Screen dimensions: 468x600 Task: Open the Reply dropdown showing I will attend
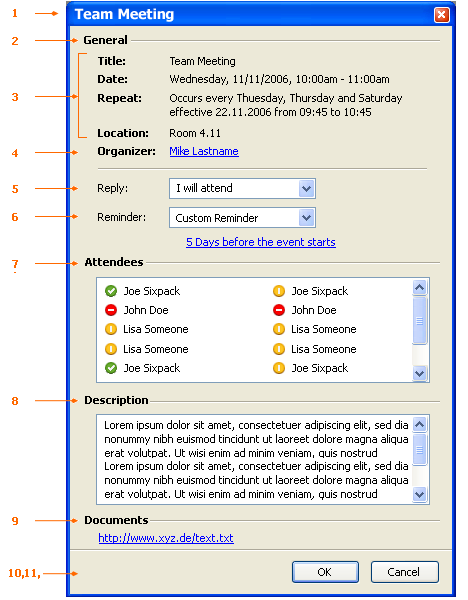(x=242, y=188)
